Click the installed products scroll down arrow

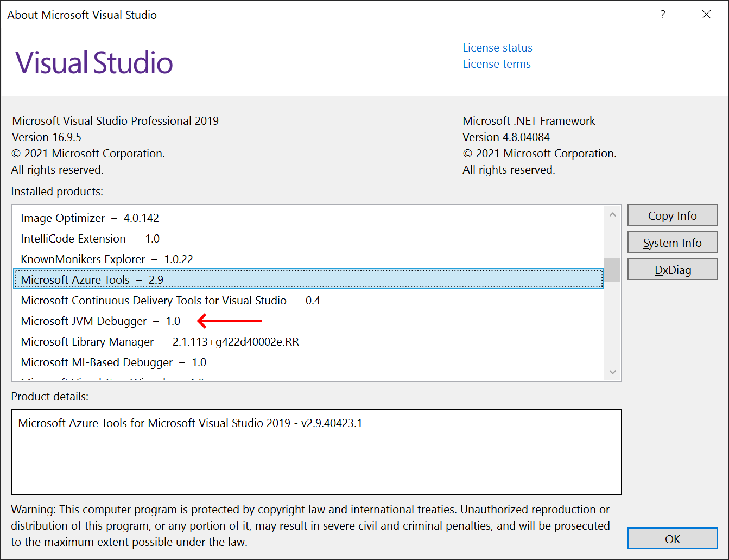[613, 372]
